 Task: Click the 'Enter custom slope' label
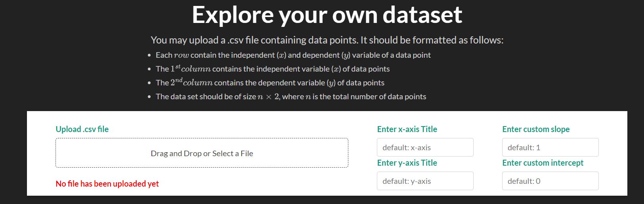coord(536,129)
